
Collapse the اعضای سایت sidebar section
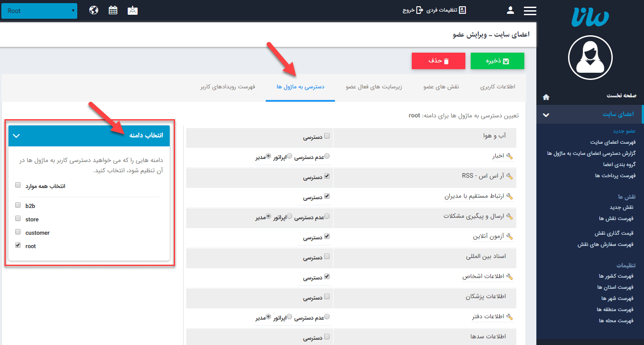[546, 114]
